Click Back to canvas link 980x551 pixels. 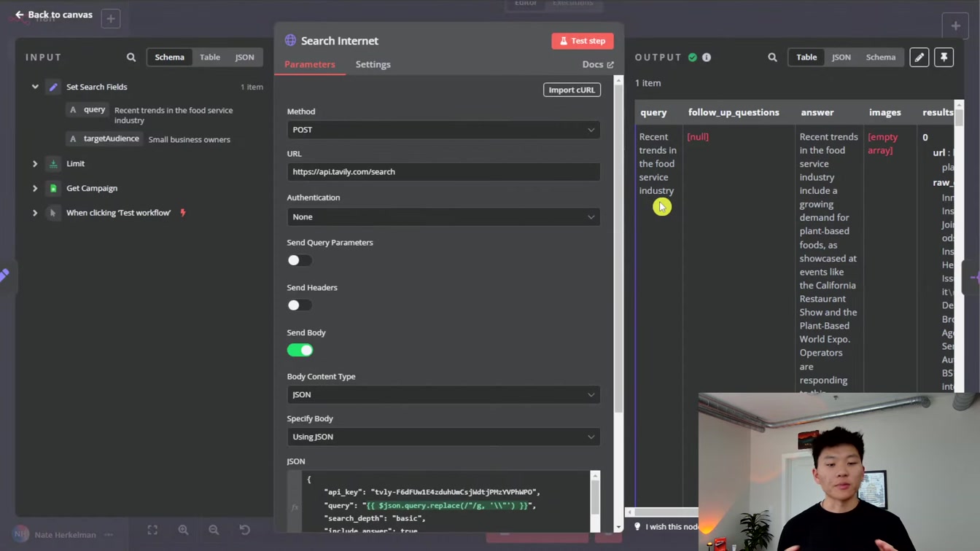click(54, 15)
